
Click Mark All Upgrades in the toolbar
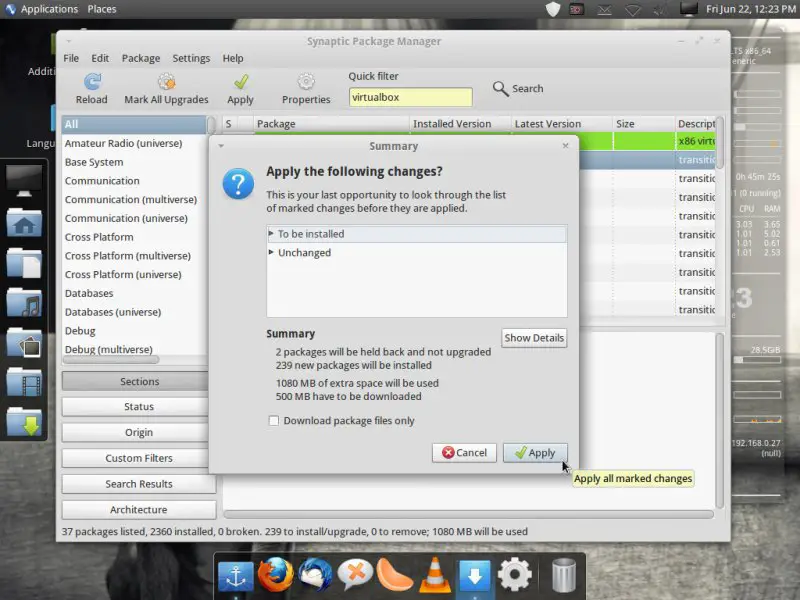(166, 89)
